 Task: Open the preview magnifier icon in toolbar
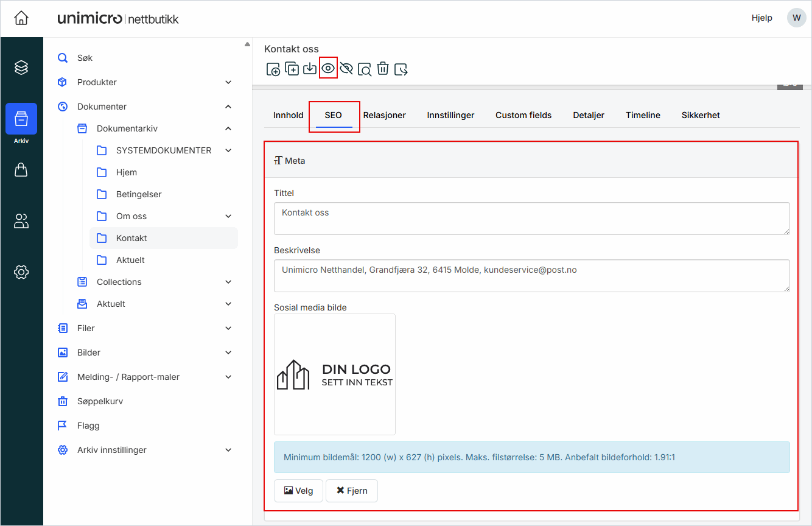[365, 69]
